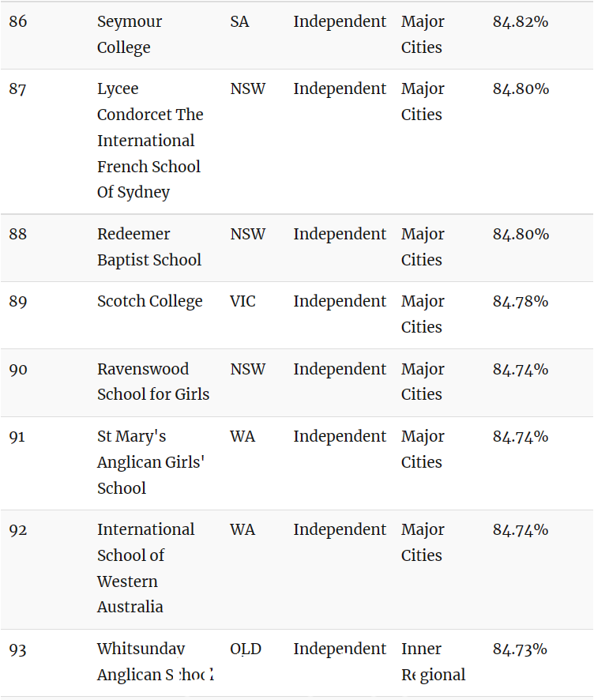Select the Lycee Condorcet school name cell

click(x=150, y=140)
